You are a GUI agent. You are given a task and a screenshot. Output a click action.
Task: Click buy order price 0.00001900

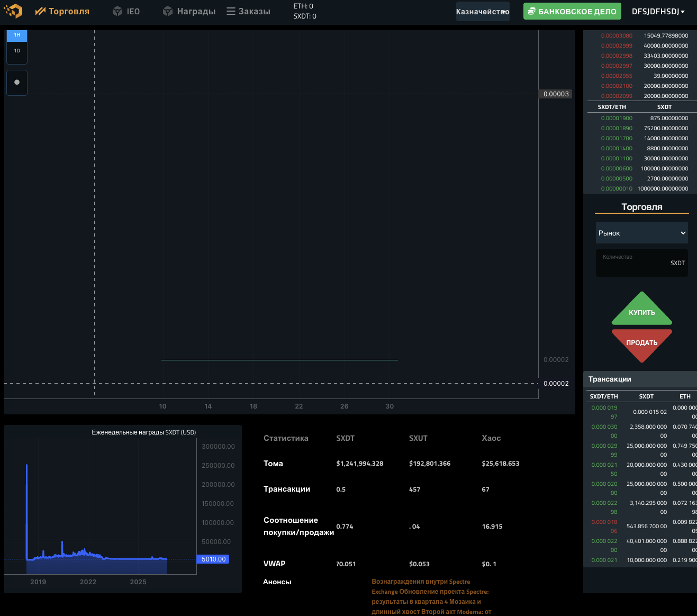(617, 118)
